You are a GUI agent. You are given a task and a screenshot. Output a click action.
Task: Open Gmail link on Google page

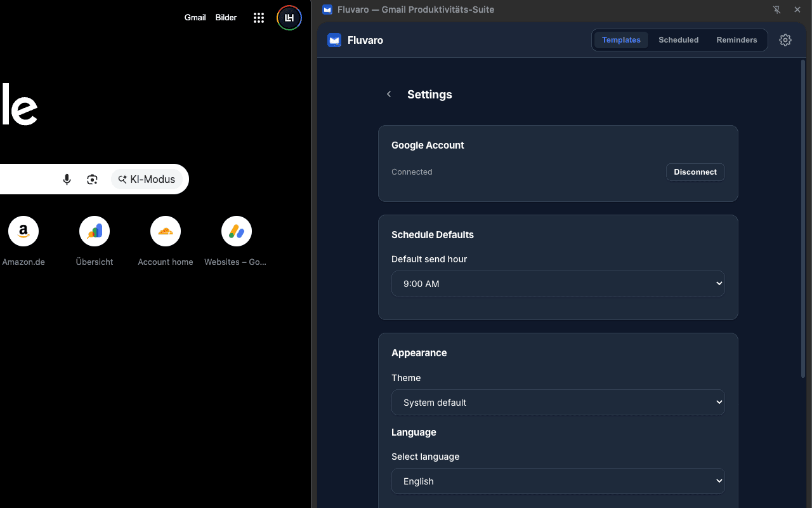[x=195, y=18]
